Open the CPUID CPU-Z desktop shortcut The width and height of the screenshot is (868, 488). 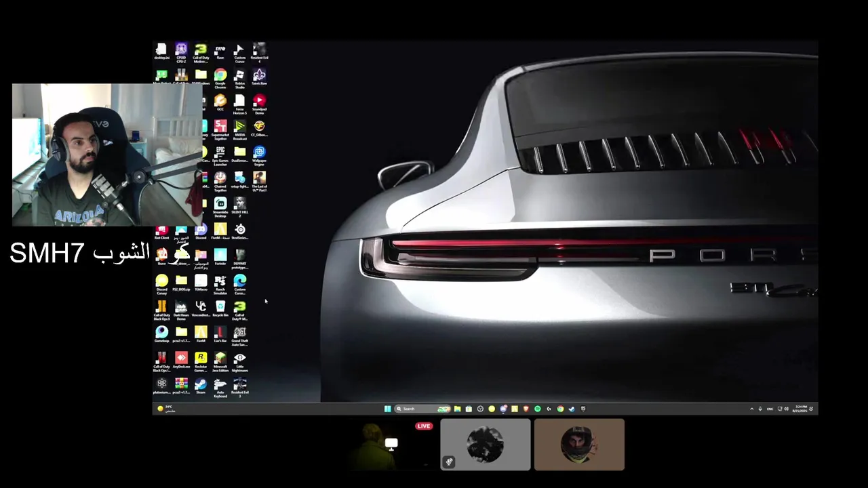(181, 52)
